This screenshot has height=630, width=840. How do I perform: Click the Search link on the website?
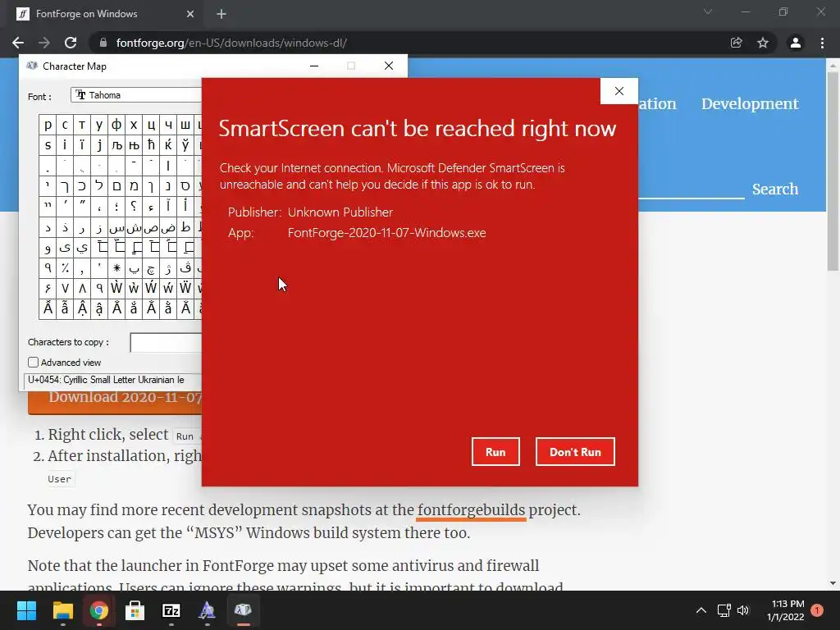click(775, 189)
